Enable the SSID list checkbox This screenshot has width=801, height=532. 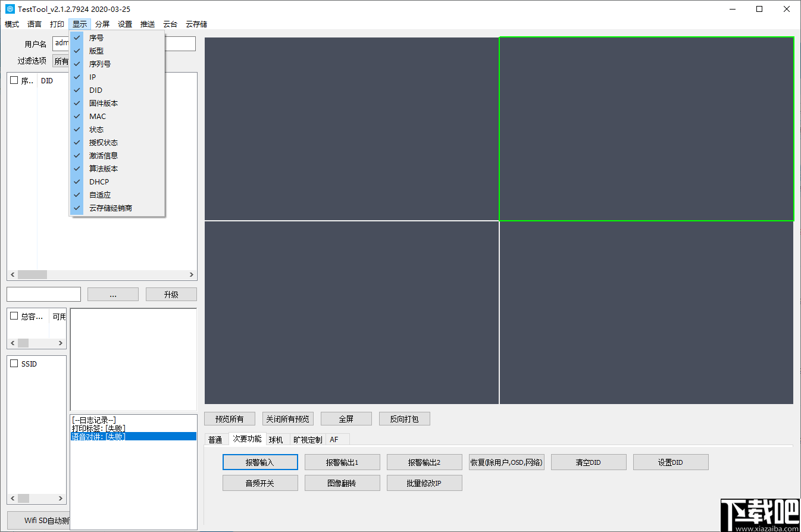tap(14, 364)
